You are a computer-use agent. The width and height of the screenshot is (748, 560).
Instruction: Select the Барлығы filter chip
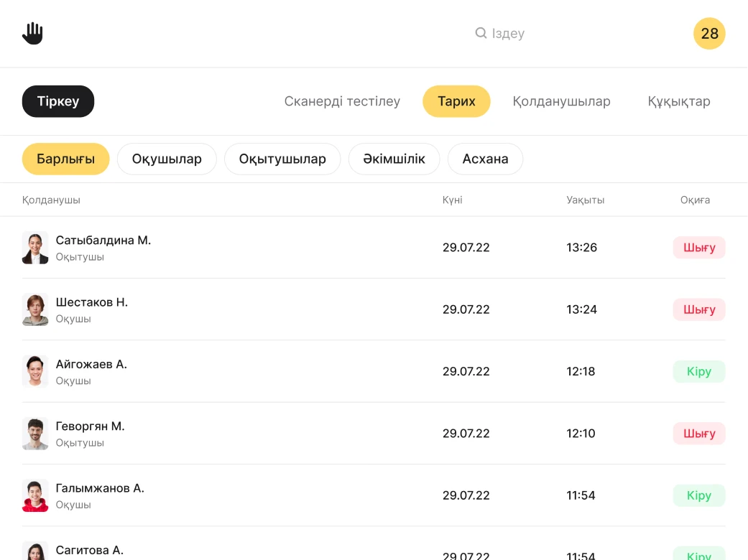click(x=65, y=159)
